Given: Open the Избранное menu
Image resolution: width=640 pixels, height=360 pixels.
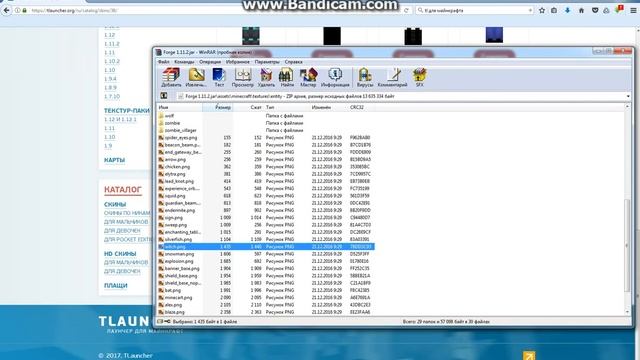Looking at the screenshot, I should pyautogui.click(x=238, y=62).
